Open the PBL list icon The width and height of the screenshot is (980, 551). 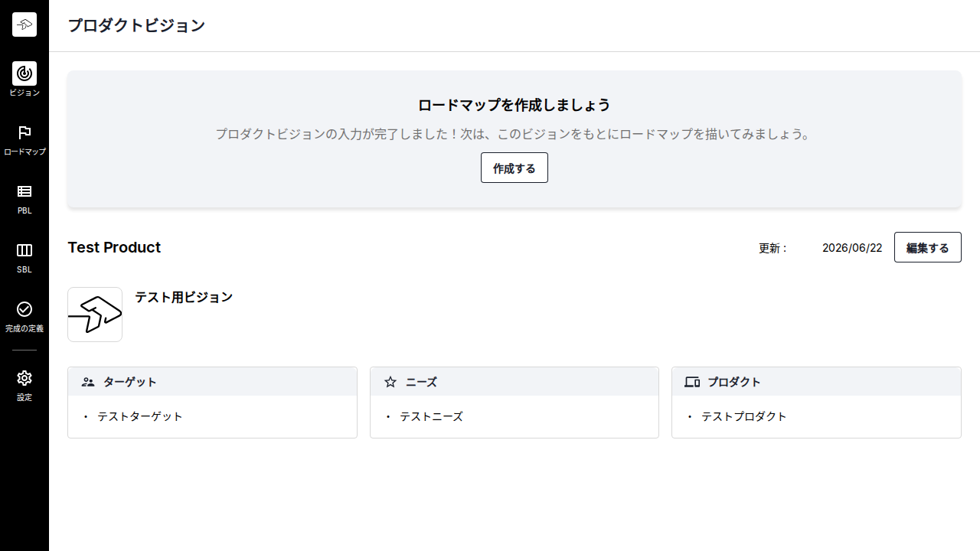[24, 191]
